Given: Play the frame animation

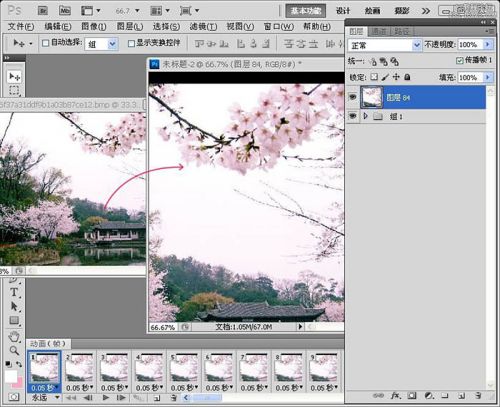Looking at the screenshot, I should click(x=106, y=397).
